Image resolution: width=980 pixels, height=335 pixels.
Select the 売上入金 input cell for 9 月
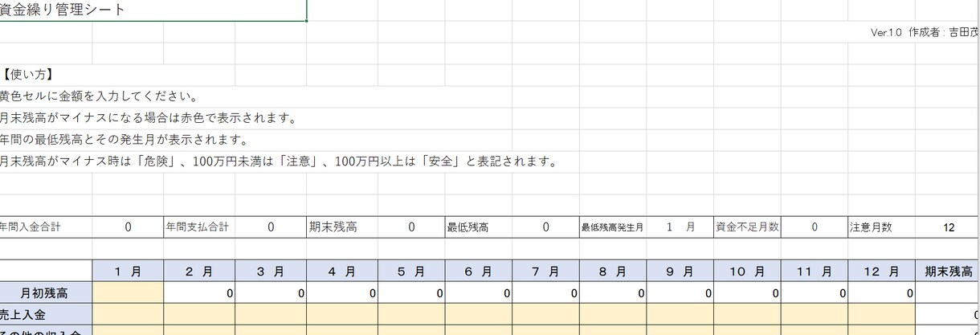tap(680, 314)
